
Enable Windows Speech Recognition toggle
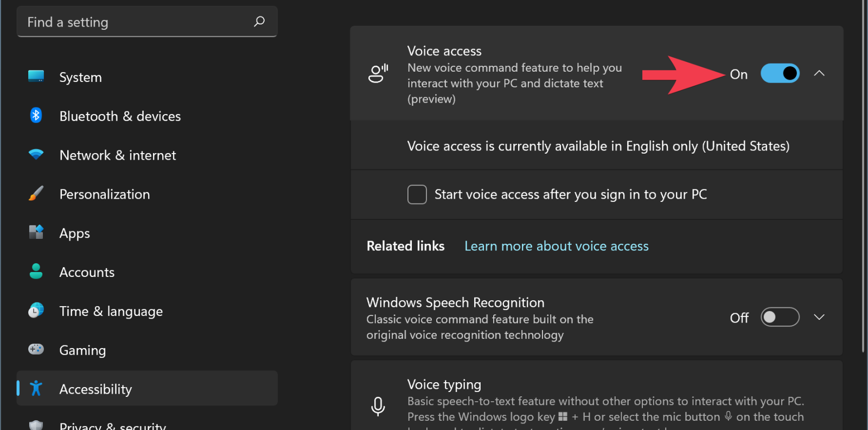coord(780,317)
